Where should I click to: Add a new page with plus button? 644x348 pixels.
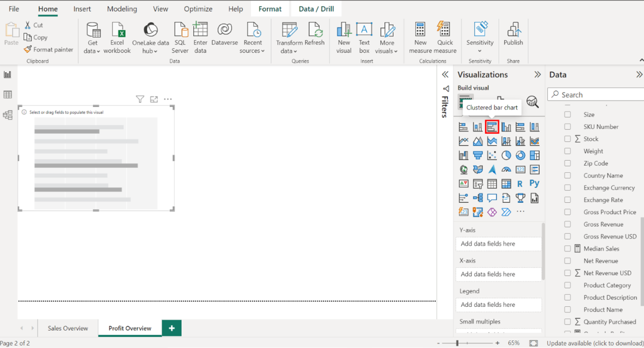click(x=172, y=329)
